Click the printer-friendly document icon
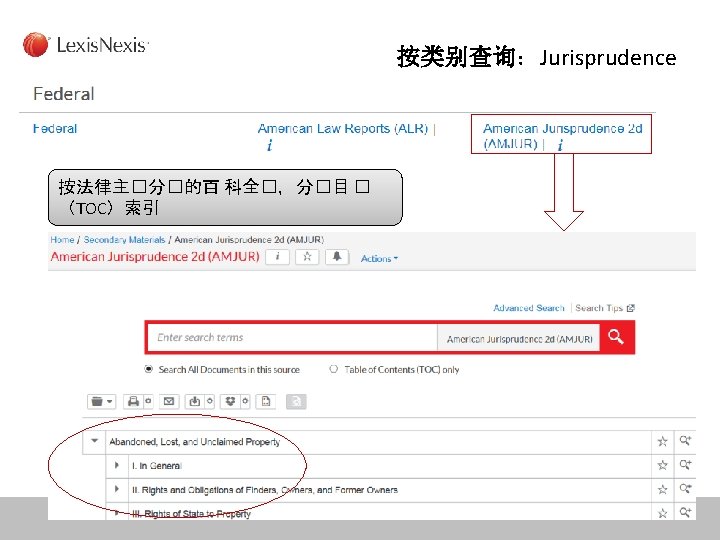 pyautogui.click(x=266, y=401)
